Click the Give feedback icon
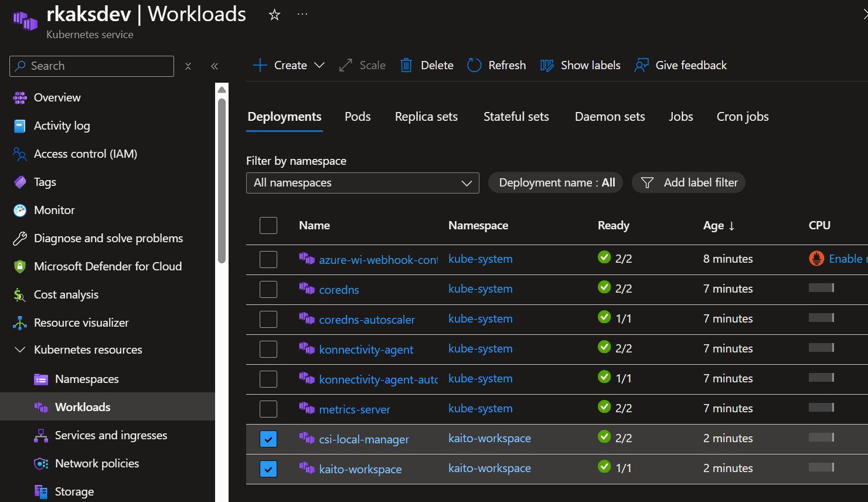 pos(641,65)
